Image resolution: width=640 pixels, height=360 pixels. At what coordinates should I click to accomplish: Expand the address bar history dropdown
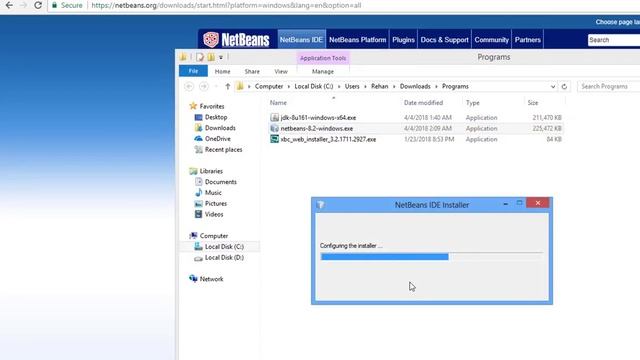pos(553,87)
